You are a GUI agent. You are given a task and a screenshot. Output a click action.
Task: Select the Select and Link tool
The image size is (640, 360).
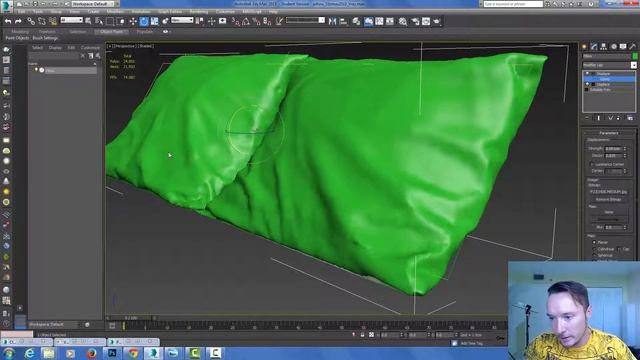click(x=31, y=21)
